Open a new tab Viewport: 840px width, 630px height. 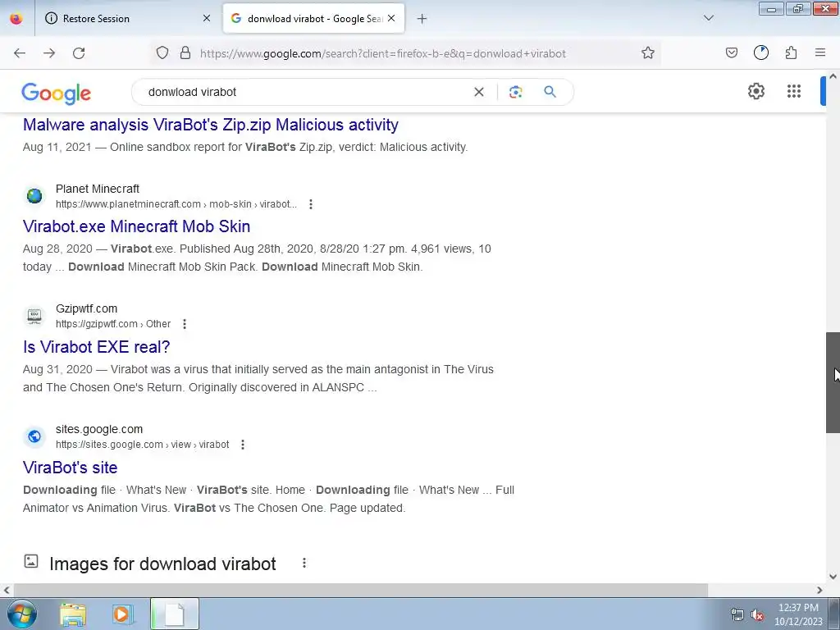coord(422,19)
